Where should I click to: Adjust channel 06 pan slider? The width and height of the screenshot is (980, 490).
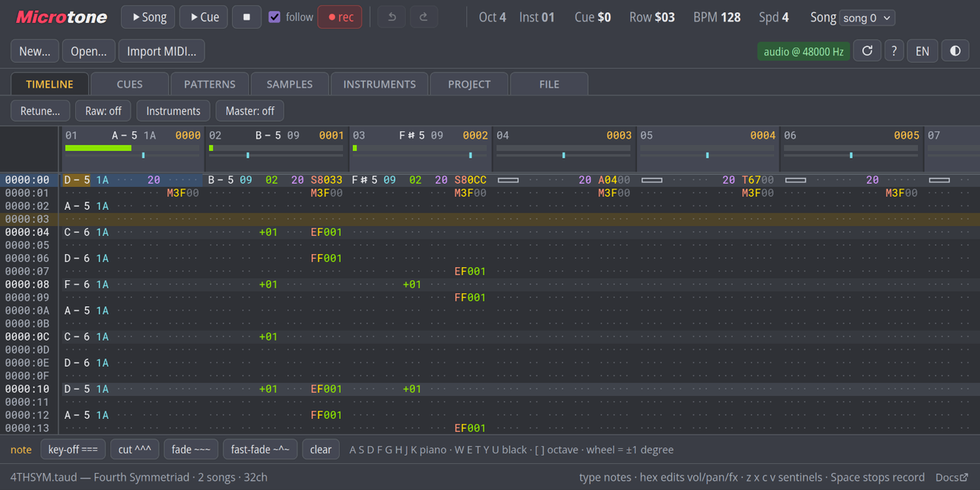(x=851, y=155)
